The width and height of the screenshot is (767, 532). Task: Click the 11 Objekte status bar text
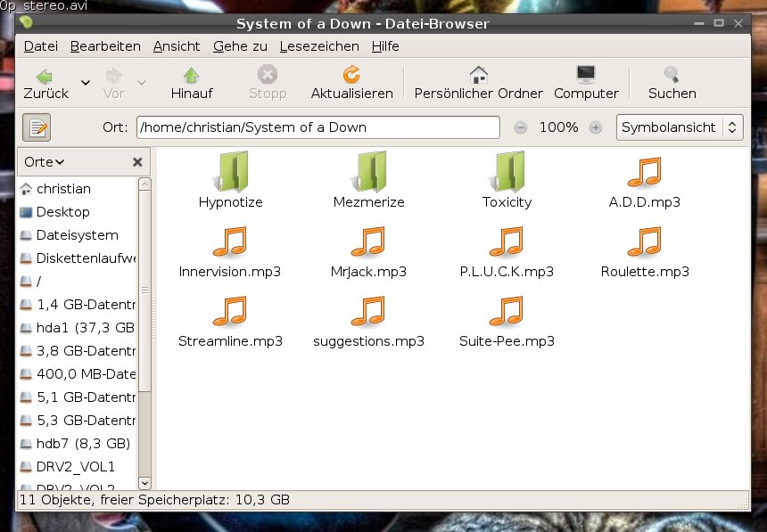pos(154,500)
